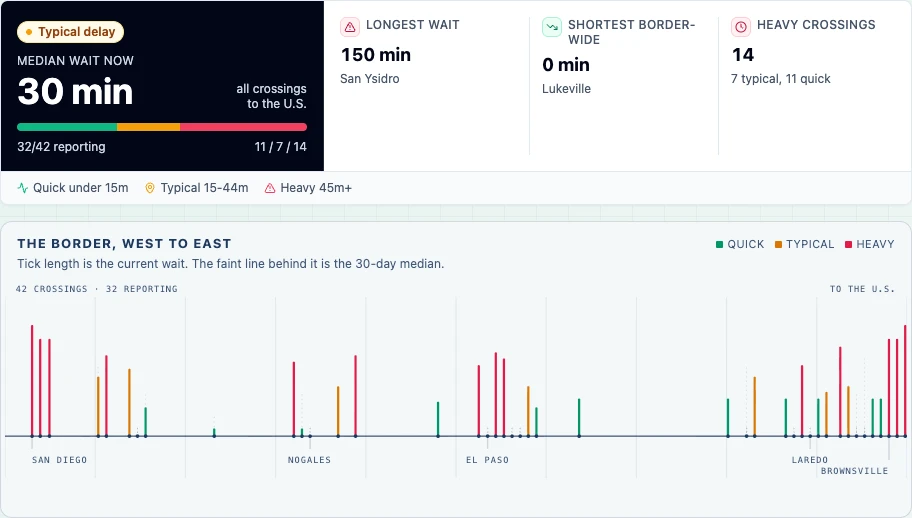Screen dimensions: 912x518
Task: Click the SAN DIEGO axis label
Action: click(x=59, y=460)
